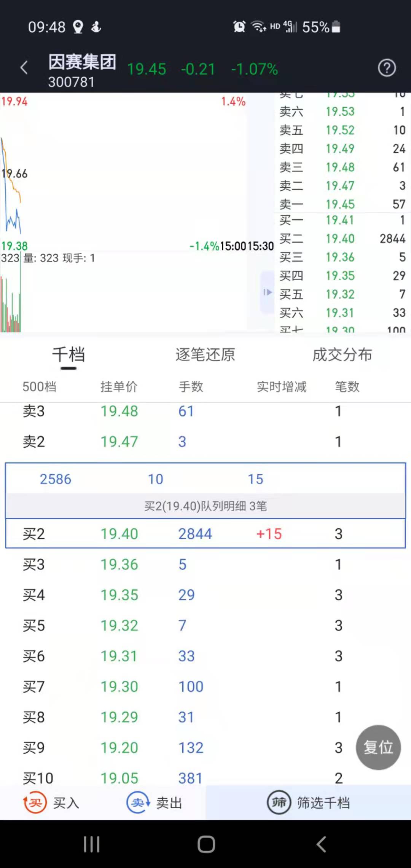
Task: Tap the stock code 300781
Action: click(71, 82)
